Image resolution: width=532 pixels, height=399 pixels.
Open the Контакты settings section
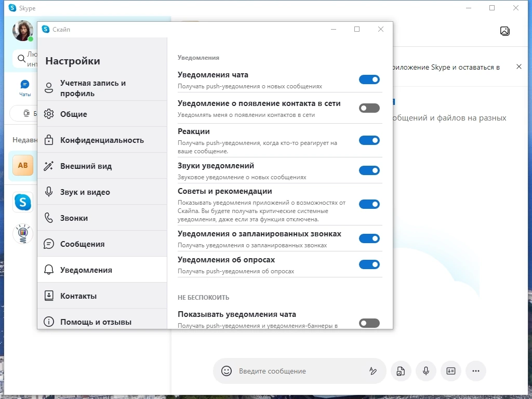point(102,296)
